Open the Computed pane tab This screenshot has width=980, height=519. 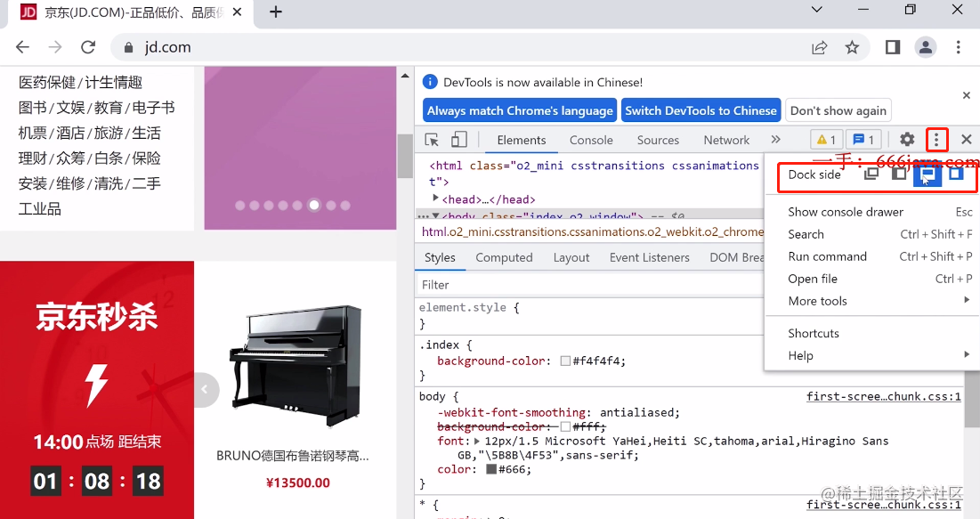point(505,257)
